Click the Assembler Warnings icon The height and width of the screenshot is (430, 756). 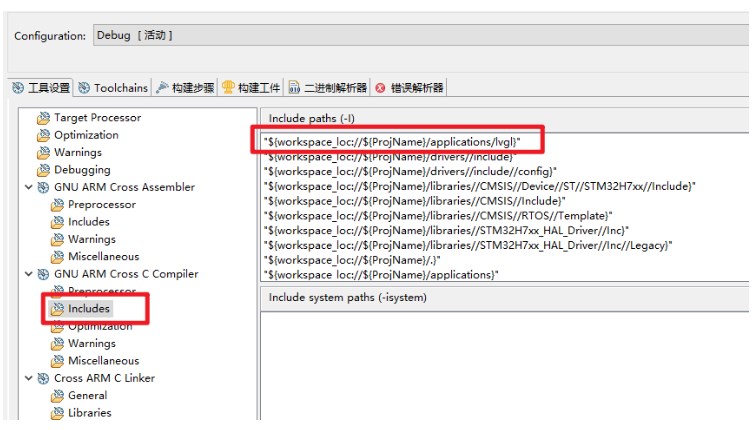coord(57,239)
